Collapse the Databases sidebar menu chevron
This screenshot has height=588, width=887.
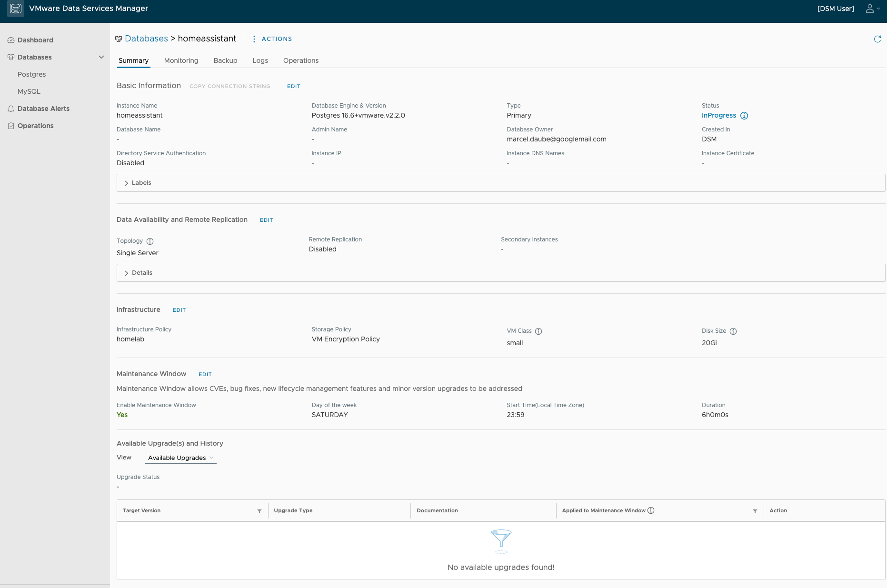tap(101, 57)
